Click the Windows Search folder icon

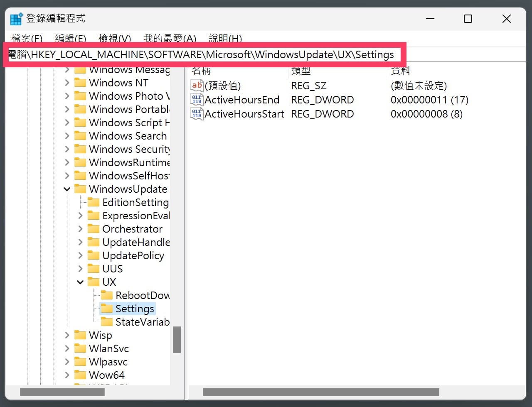(80, 136)
